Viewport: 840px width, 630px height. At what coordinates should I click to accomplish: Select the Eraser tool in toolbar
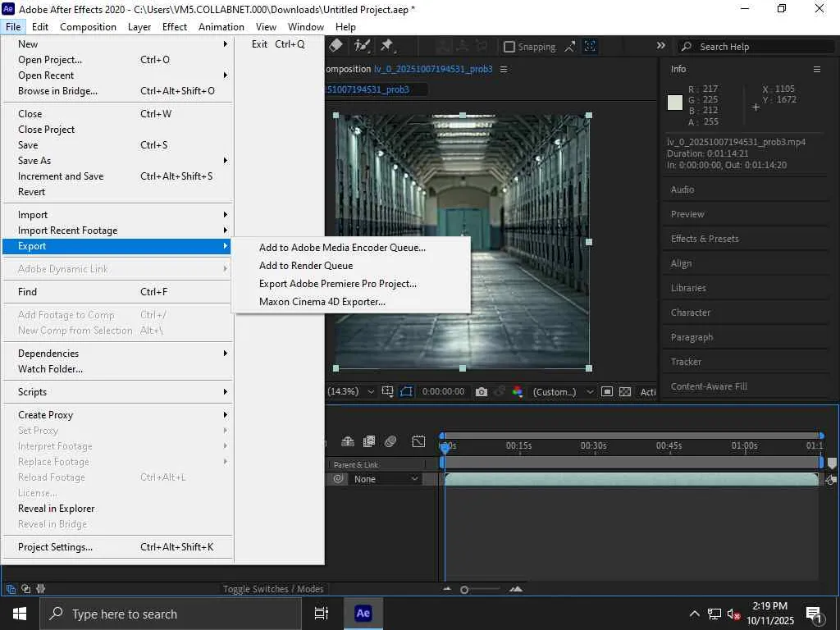[x=336, y=46]
